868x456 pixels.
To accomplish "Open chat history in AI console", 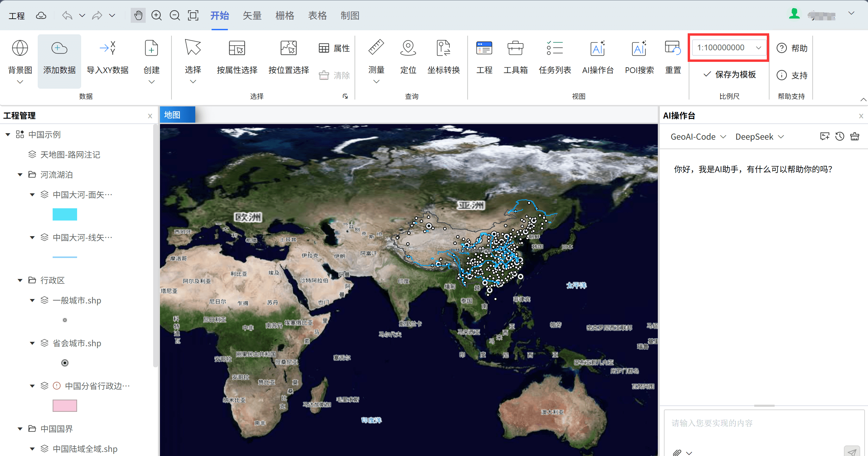I will click(x=840, y=137).
